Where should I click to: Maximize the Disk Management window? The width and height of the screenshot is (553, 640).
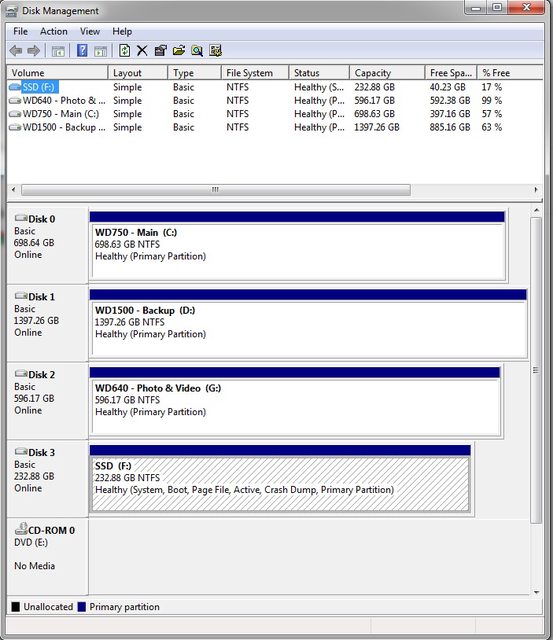coord(497,7)
